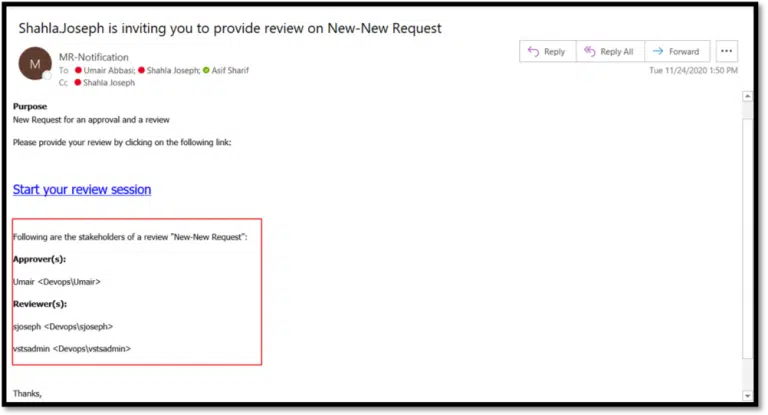
Task: Open the Start your review session link
Action: coord(82,189)
